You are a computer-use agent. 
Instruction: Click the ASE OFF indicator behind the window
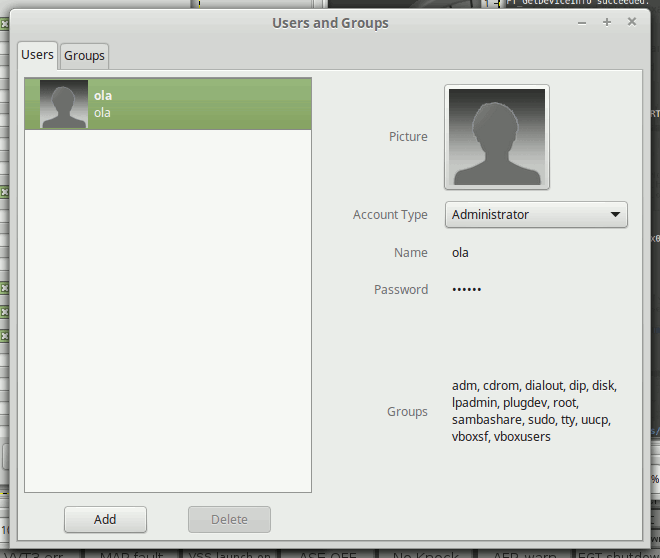pos(329,553)
